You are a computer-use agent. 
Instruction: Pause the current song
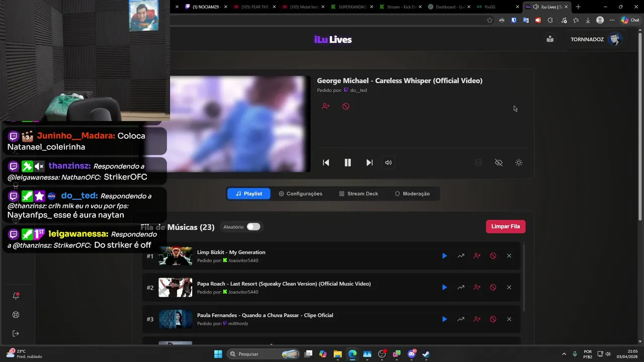[x=348, y=162]
